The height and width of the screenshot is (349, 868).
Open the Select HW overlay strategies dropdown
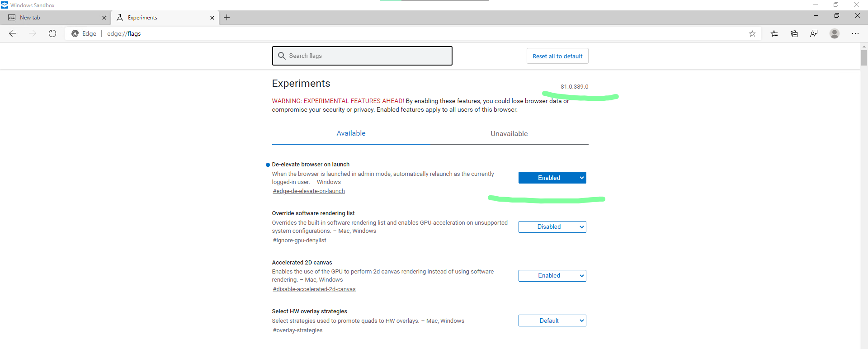(552, 320)
